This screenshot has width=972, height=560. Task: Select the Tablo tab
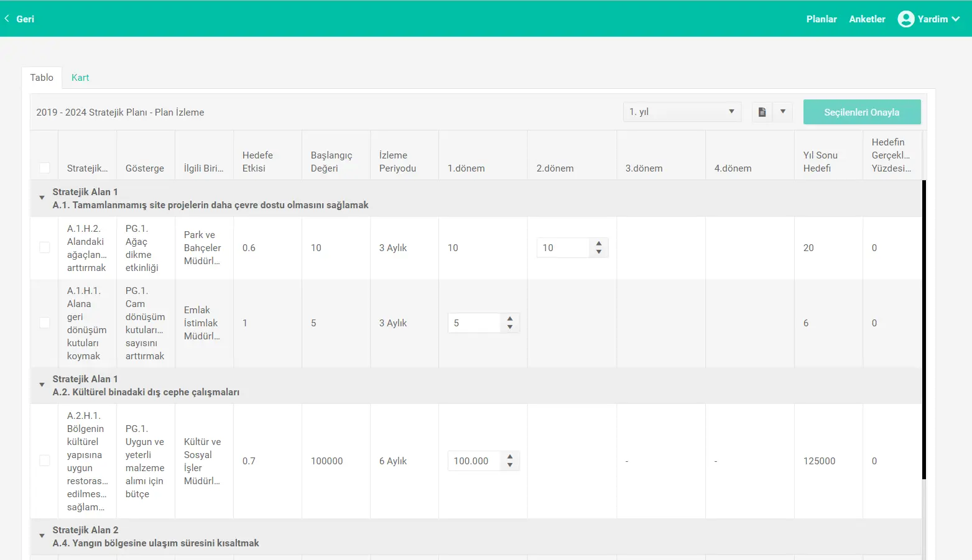click(x=42, y=78)
